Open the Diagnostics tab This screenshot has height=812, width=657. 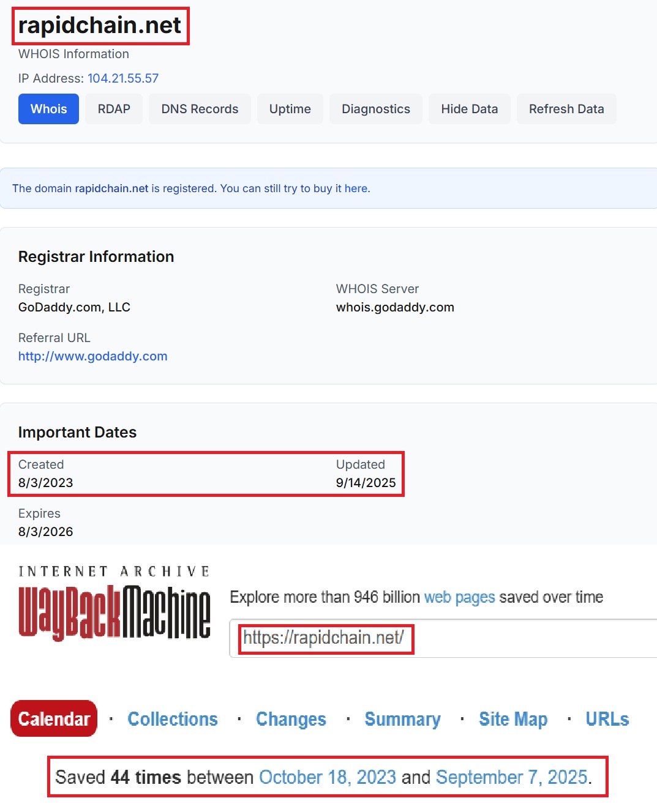point(375,109)
